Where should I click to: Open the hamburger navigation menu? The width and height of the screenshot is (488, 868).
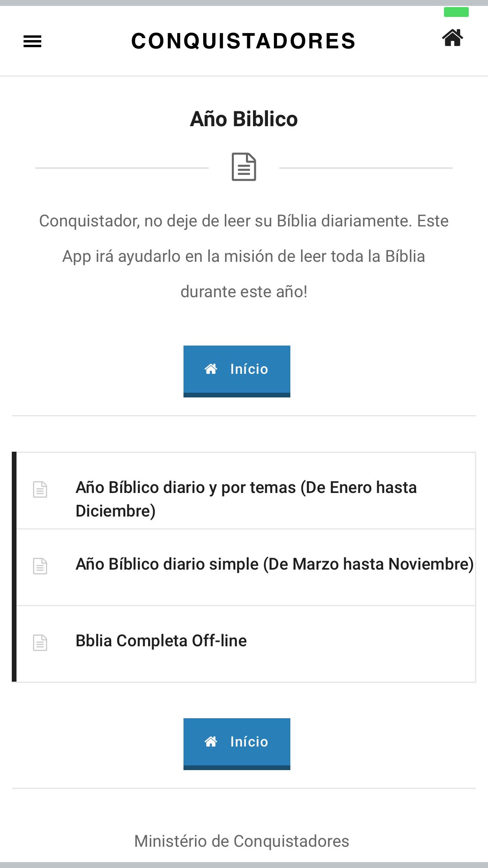coord(32,41)
